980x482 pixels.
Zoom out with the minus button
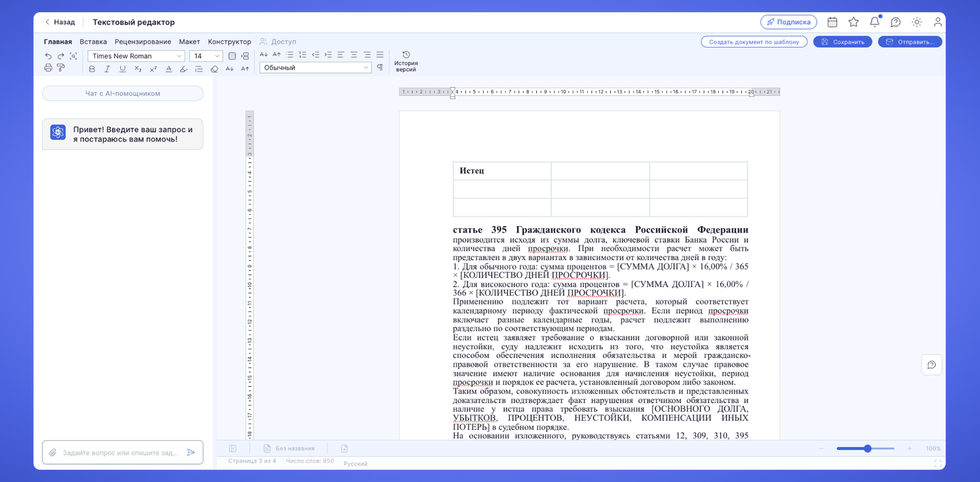coord(822,448)
